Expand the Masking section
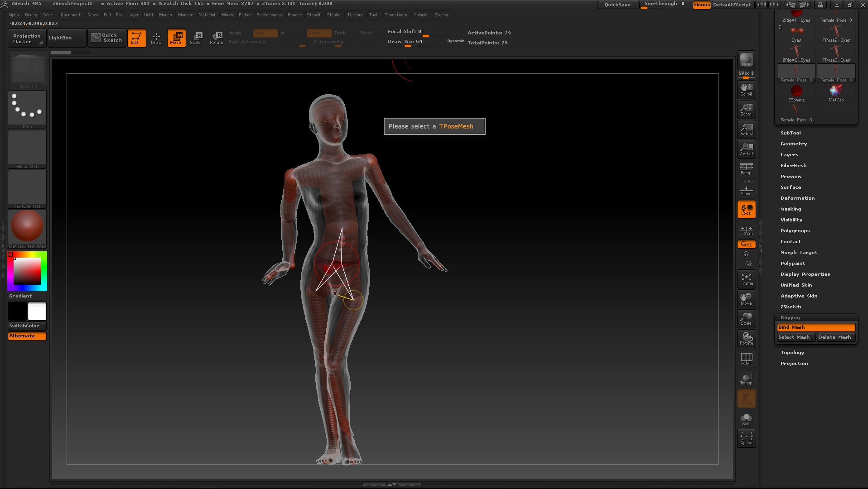Image resolution: width=868 pixels, height=489 pixels. click(791, 209)
